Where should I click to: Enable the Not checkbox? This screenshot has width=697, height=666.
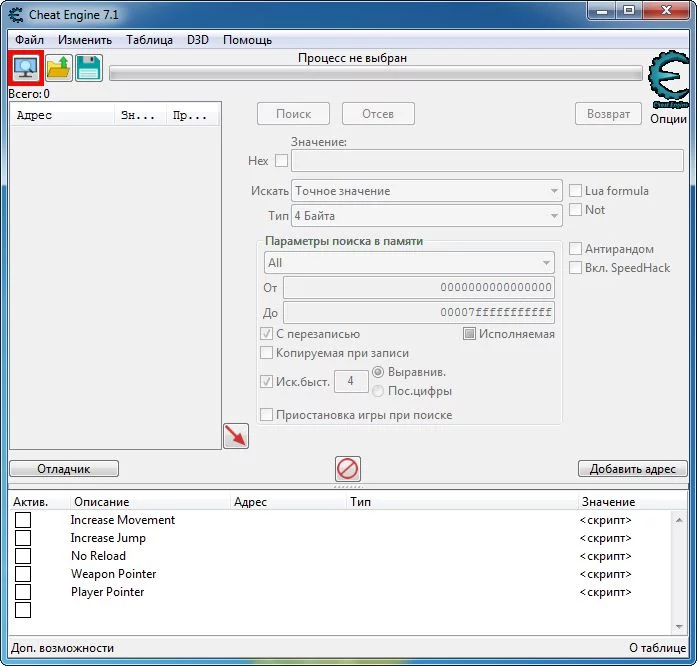575,210
